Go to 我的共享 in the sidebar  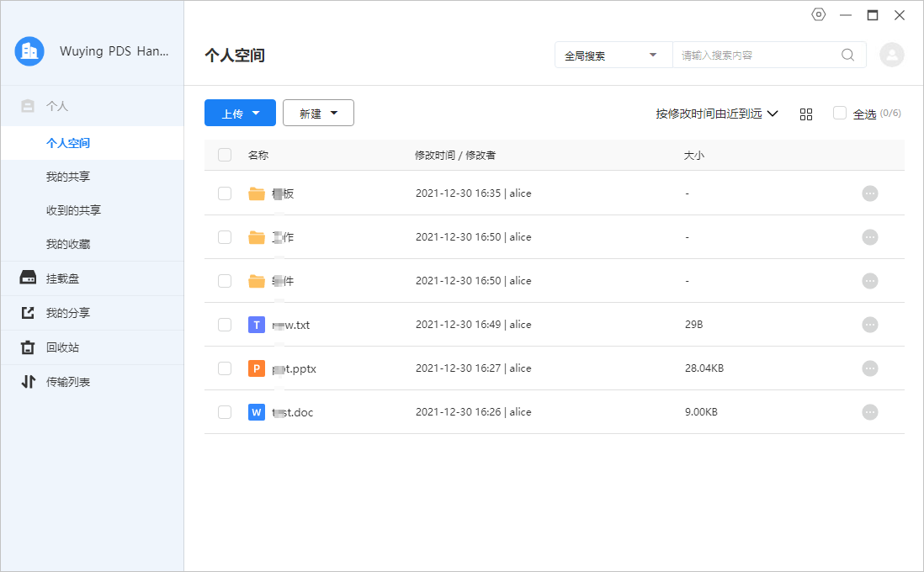coord(68,177)
